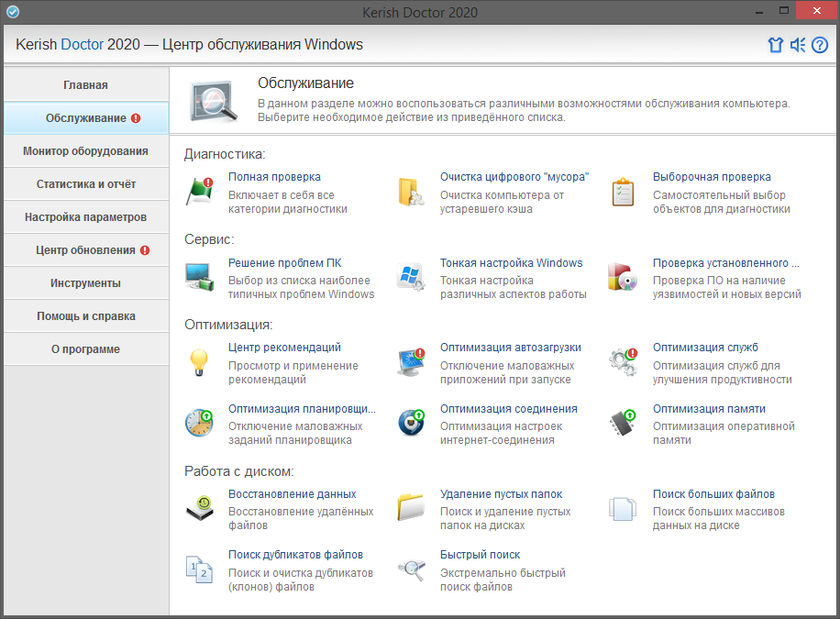Go to the Центр обновления tab
840x619 pixels.
[85, 250]
